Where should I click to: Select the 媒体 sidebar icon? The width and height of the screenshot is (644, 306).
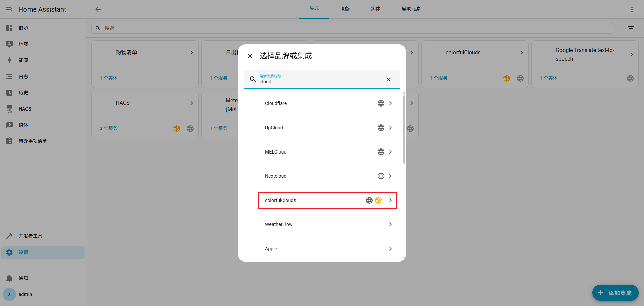tap(9, 125)
